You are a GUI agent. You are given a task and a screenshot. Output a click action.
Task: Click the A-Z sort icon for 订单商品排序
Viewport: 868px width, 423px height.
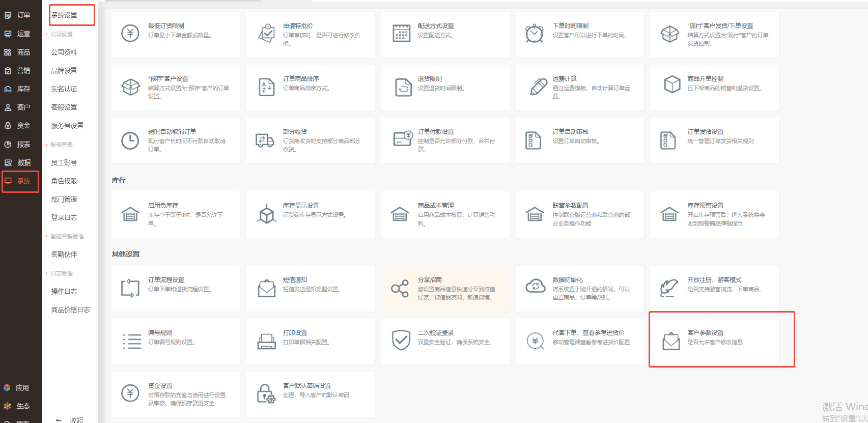267,87
